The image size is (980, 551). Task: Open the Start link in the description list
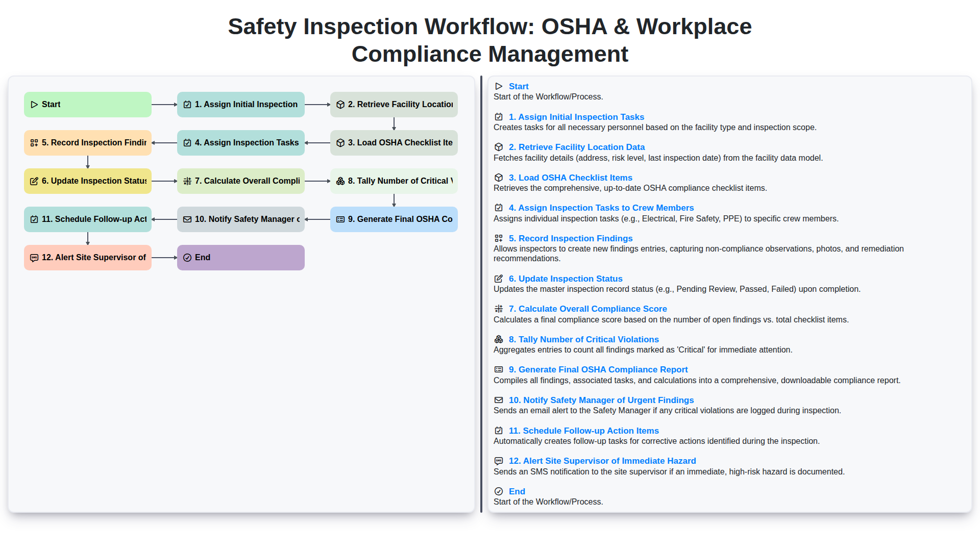[x=519, y=86]
